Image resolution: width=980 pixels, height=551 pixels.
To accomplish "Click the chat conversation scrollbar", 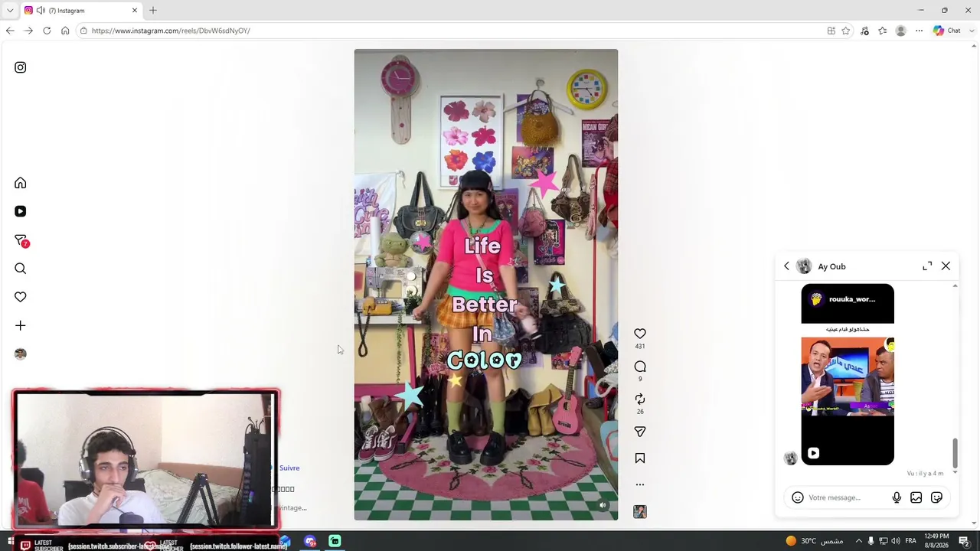I will tap(955, 452).
